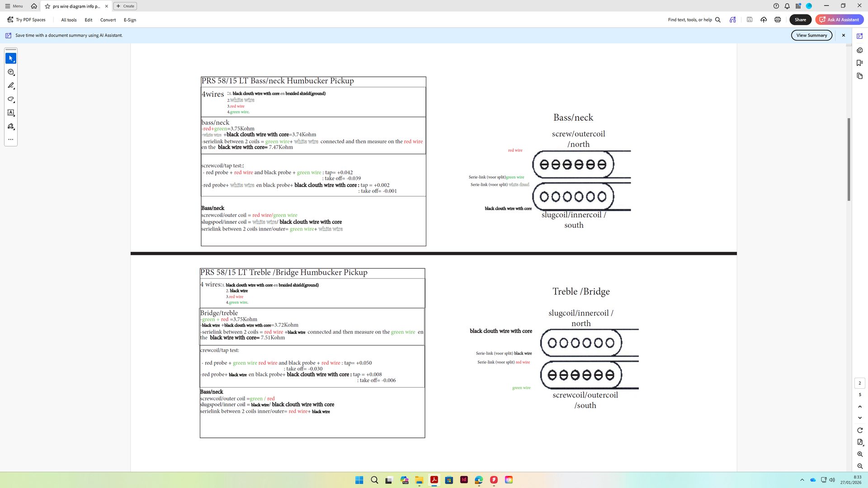Screen dimensions: 868x488
Task: Select the arrow selection tool
Action: click(x=11, y=58)
